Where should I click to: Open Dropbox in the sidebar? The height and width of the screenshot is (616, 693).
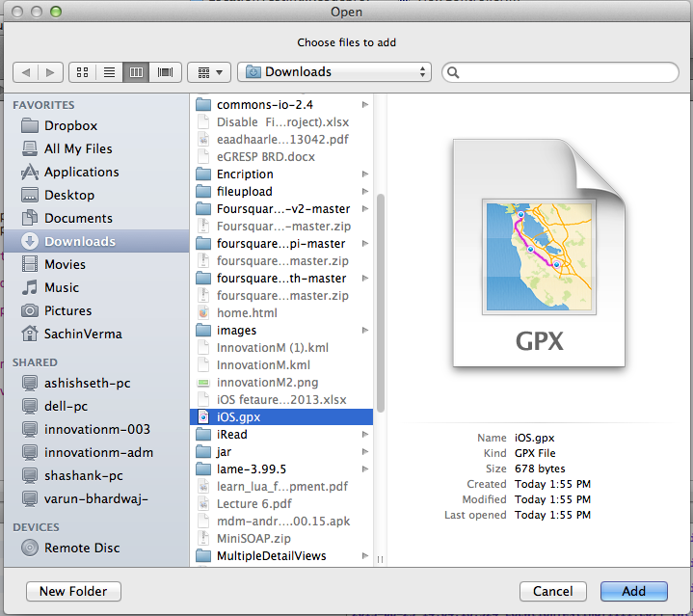point(70,125)
